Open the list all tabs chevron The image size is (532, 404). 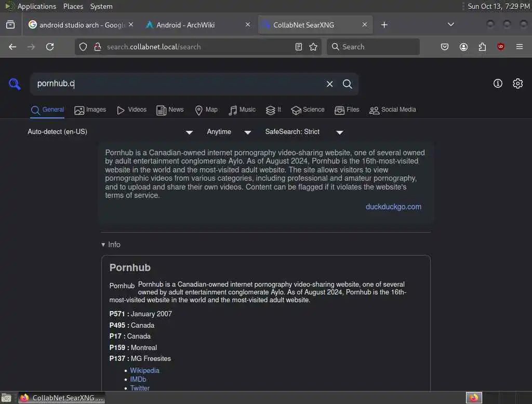450,25
